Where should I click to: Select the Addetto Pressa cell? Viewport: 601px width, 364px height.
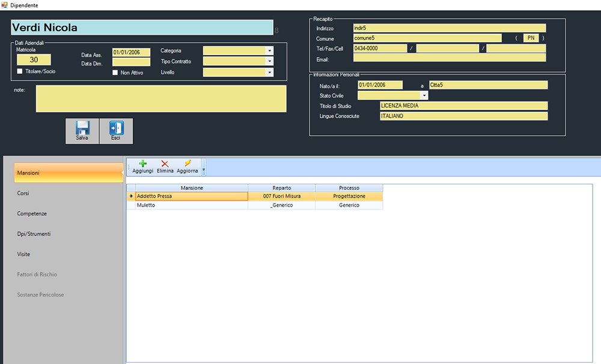tap(192, 196)
